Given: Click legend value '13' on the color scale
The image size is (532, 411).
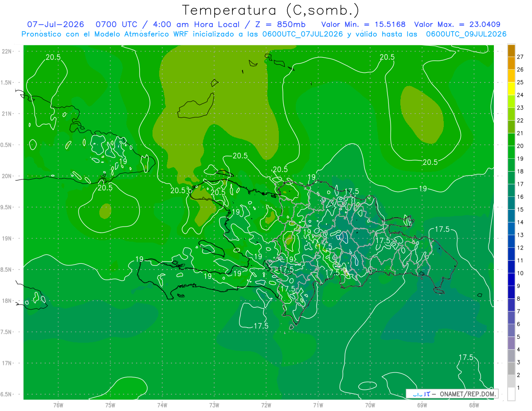Looking at the screenshot, I should [x=520, y=235].
